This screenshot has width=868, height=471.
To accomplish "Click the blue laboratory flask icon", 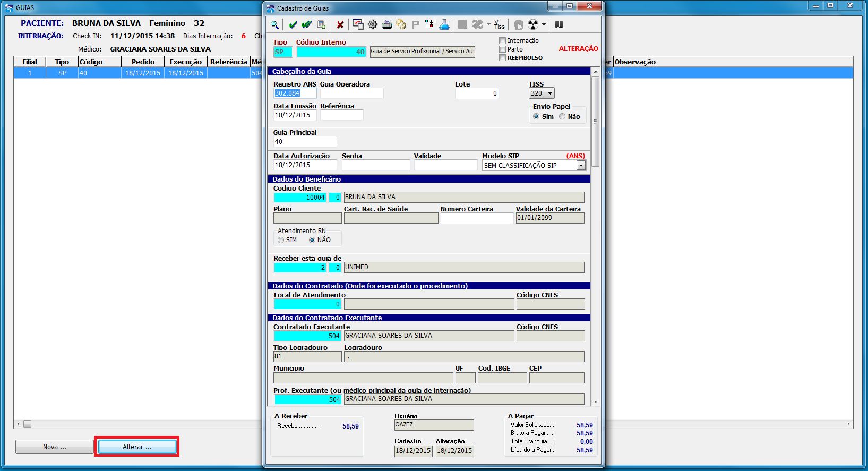I will click(x=444, y=24).
